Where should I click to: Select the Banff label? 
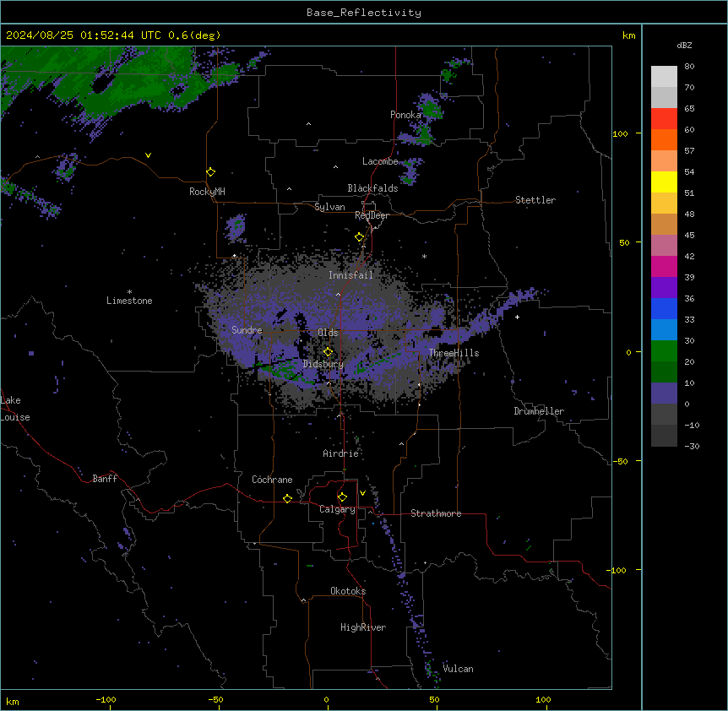click(105, 479)
